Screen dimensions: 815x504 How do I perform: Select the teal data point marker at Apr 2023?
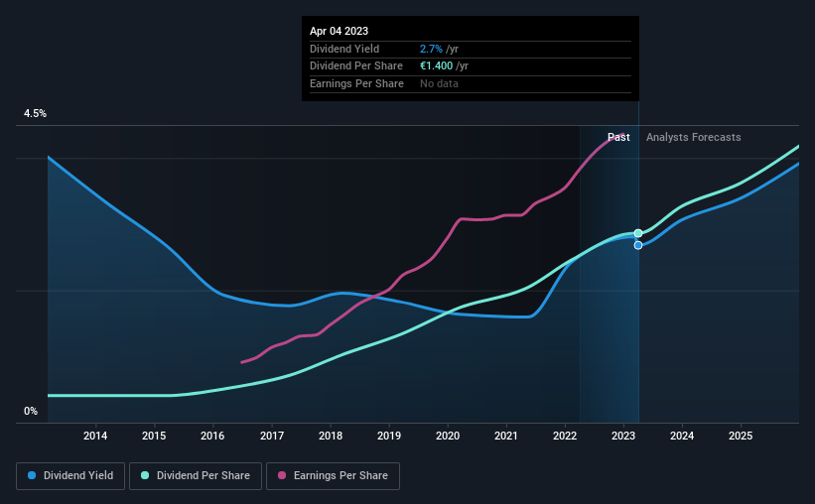point(638,233)
